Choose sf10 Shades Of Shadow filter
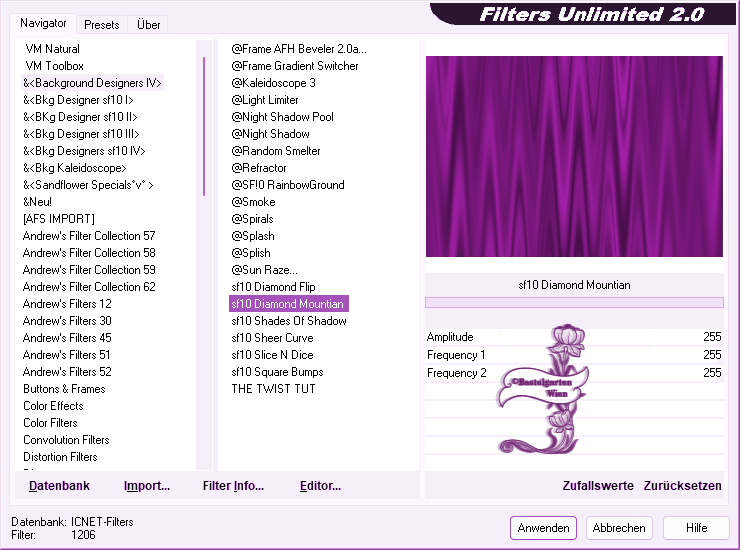The width and height of the screenshot is (740, 550). point(289,321)
